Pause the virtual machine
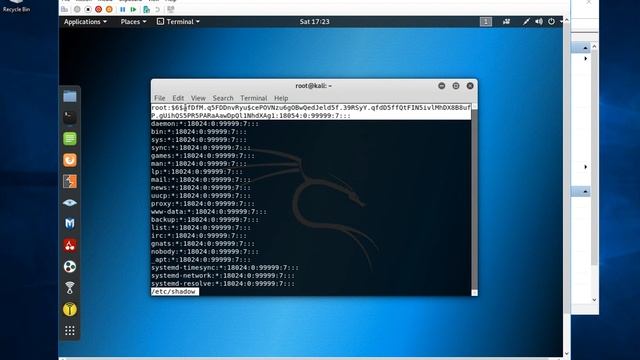The width and height of the screenshot is (640, 360). click(x=122, y=9)
